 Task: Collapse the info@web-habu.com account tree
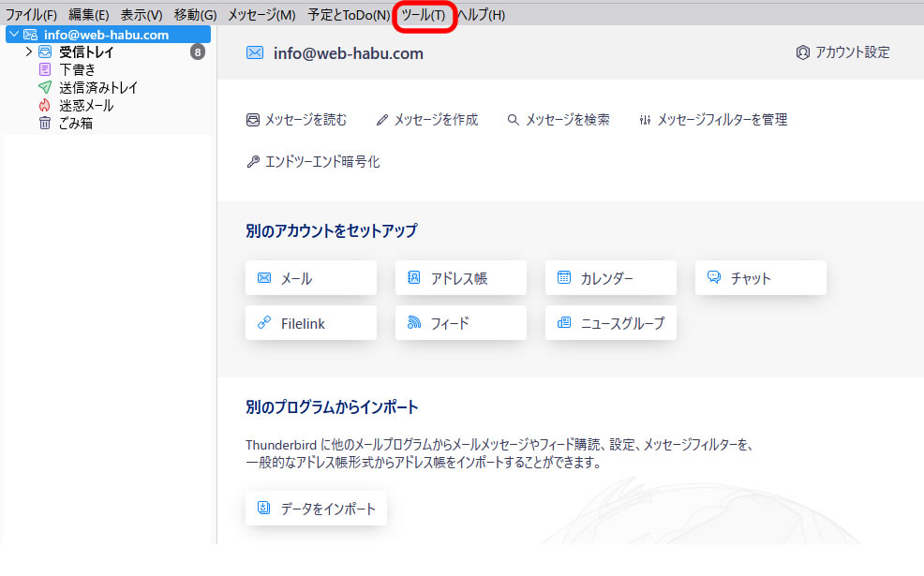(x=13, y=35)
